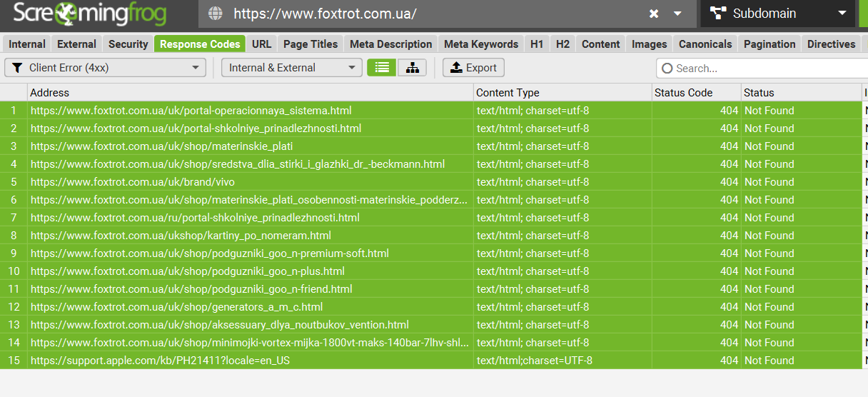Sort by the Status Code column header
The height and width of the screenshot is (397, 868).
click(696, 92)
